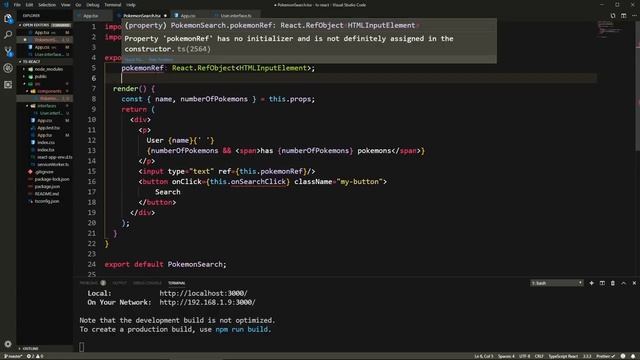Split the terminal panel
This screenshot has width=640, height=360.
click(602, 283)
